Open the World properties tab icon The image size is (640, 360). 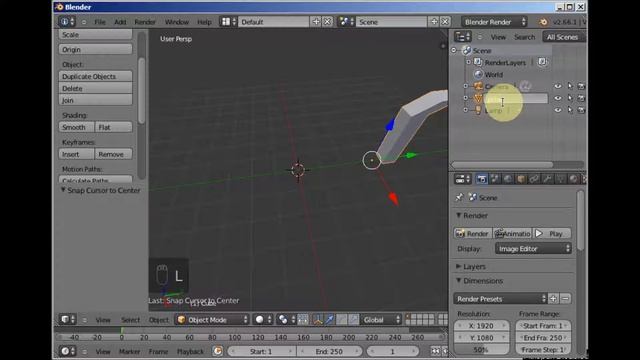point(508,179)
